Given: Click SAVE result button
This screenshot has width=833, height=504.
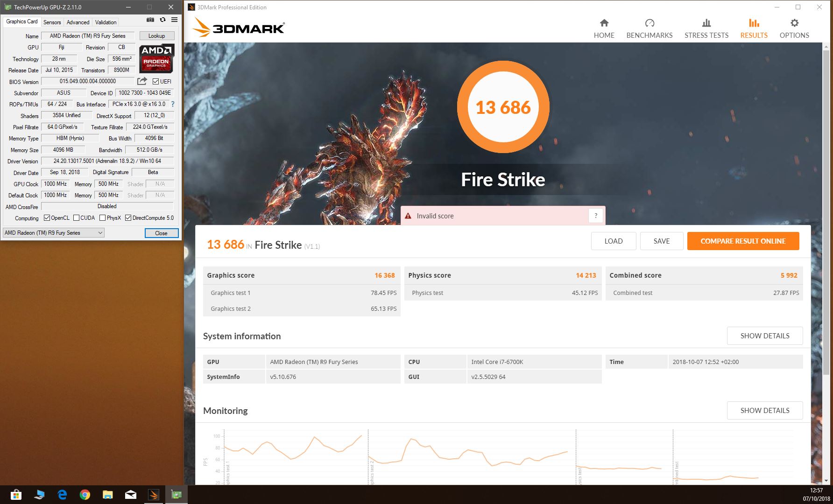Looking at the screenshot, I should pyautogui.click(x=662, y=241).
